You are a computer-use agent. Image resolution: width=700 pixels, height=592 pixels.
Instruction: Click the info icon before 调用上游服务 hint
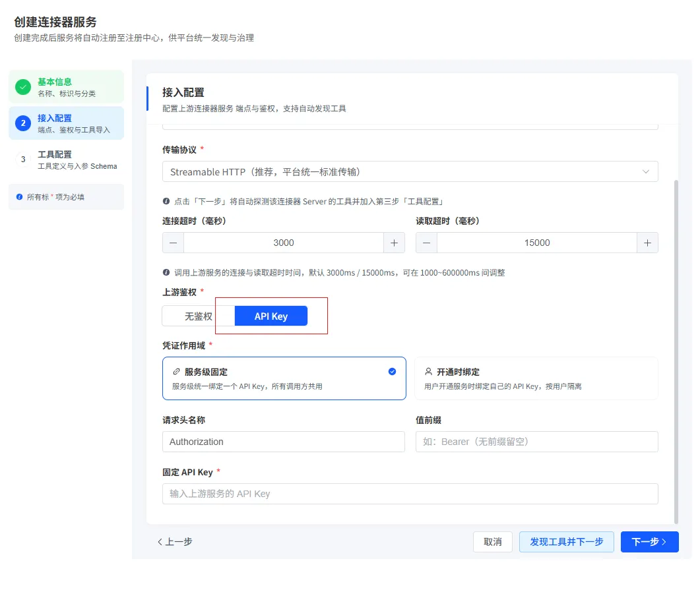click(166, 272)
